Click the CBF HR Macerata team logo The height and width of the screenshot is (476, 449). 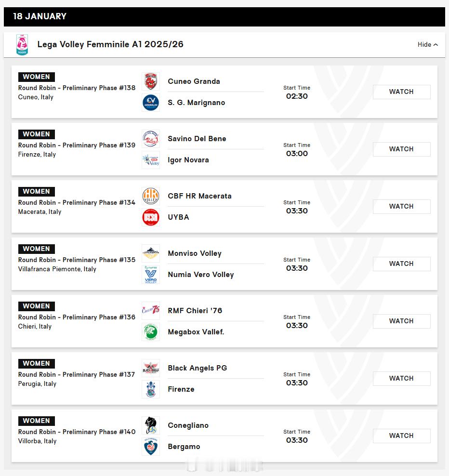(x=151, y=196)
